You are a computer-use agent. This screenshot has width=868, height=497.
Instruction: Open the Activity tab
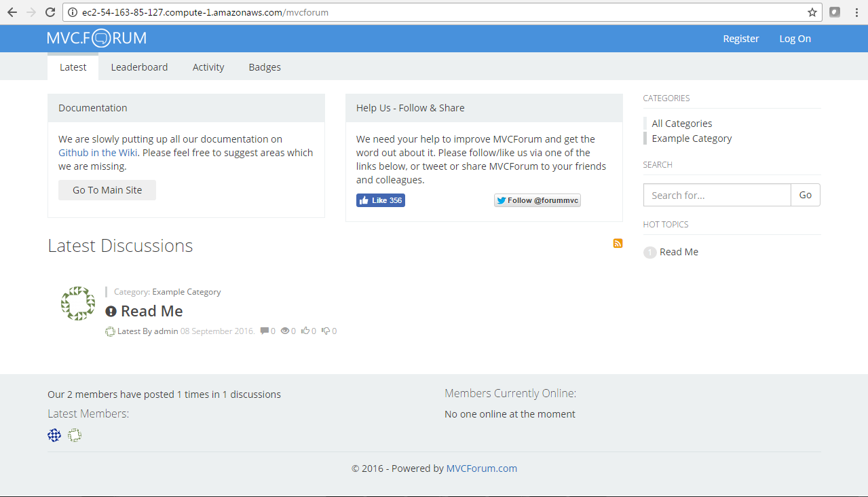tap(208, 67)
